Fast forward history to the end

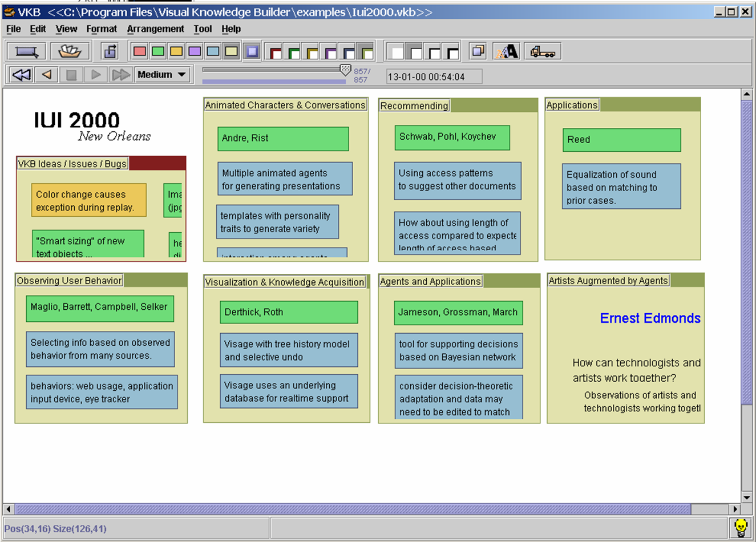point(120,75)
